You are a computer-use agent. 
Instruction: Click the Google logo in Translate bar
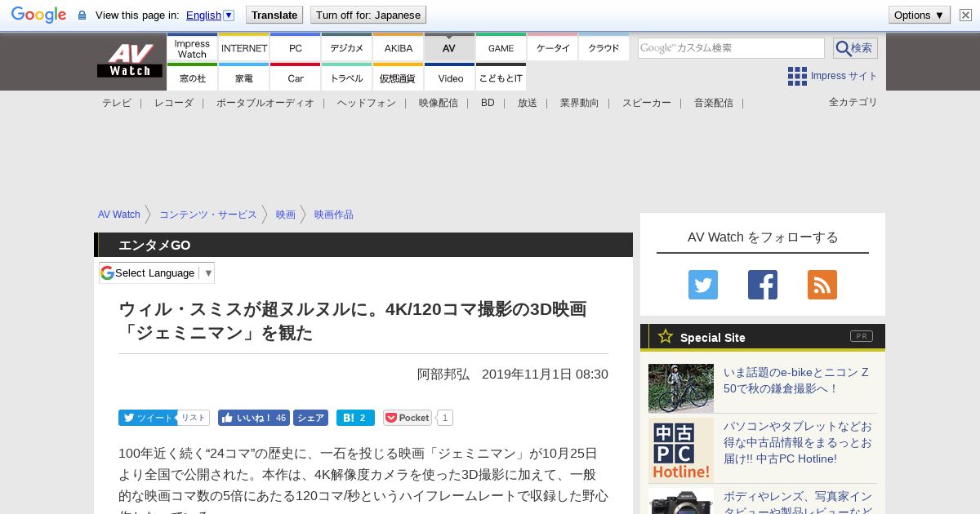[x=38, y=15]
